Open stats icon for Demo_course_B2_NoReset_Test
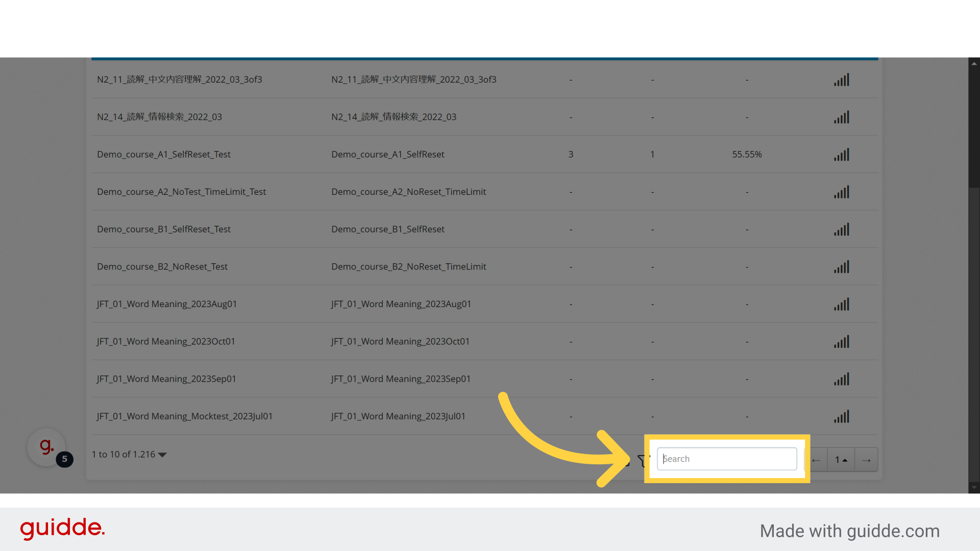 coord(842,267)
